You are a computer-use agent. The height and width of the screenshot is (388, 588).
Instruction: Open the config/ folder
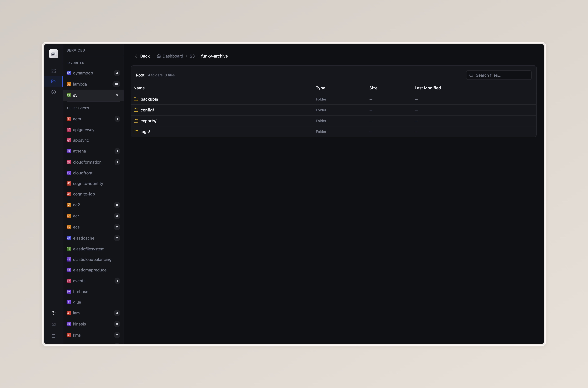147,110
